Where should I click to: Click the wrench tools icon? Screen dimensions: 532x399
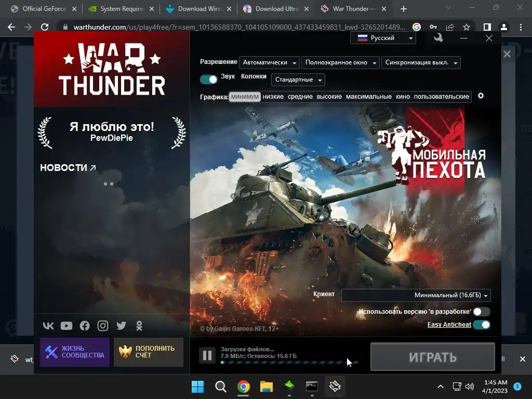[438, 37]
